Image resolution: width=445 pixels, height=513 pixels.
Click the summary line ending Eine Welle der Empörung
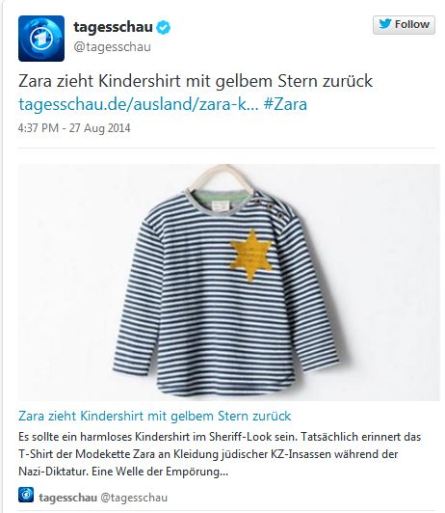tap(123, 472)
